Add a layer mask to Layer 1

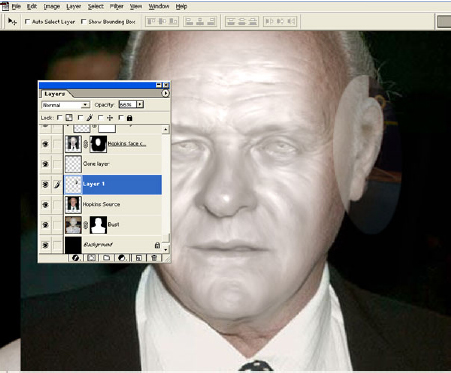(x=91, y=258)
